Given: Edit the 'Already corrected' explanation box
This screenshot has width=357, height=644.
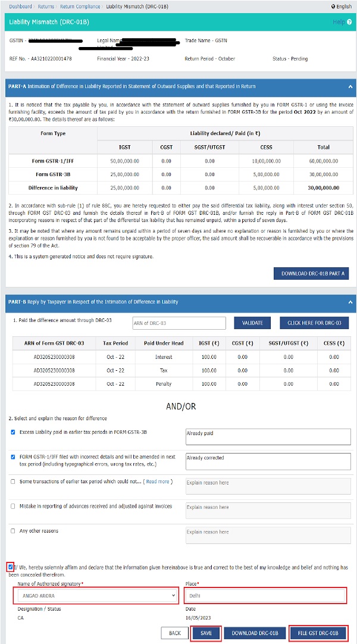Looking at the screenshot, I should [268, 461].
